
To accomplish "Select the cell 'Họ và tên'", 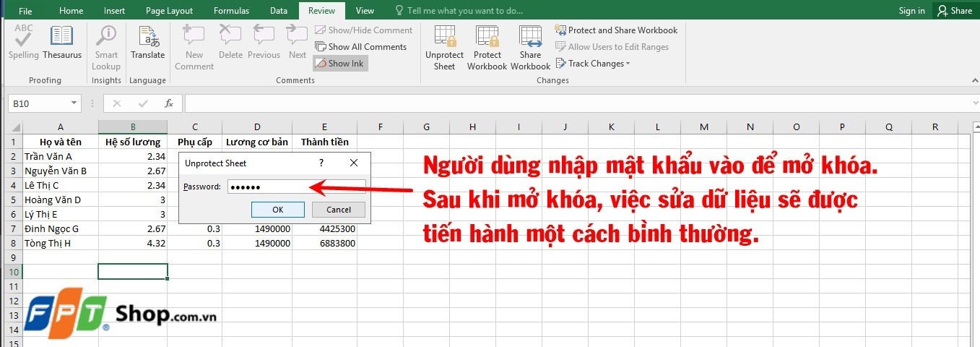I will (60, 142).
